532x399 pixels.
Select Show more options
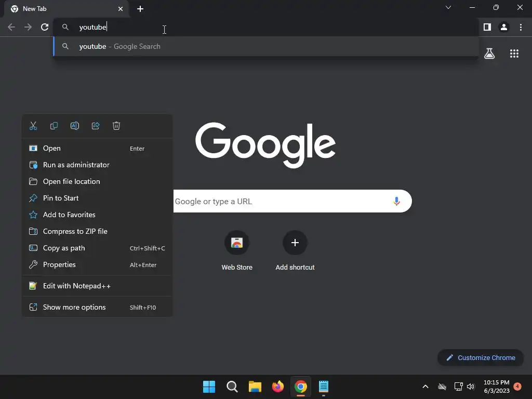pos(97,308)
